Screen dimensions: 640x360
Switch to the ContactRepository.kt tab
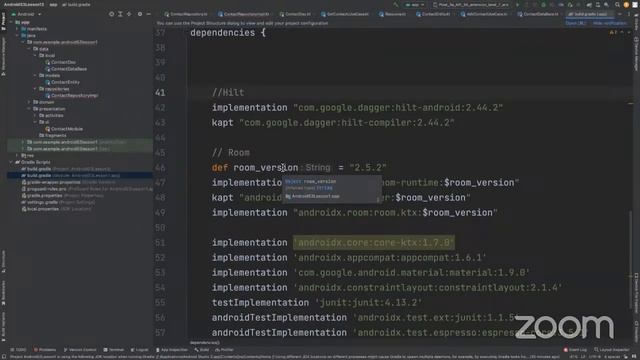[186, 14]
